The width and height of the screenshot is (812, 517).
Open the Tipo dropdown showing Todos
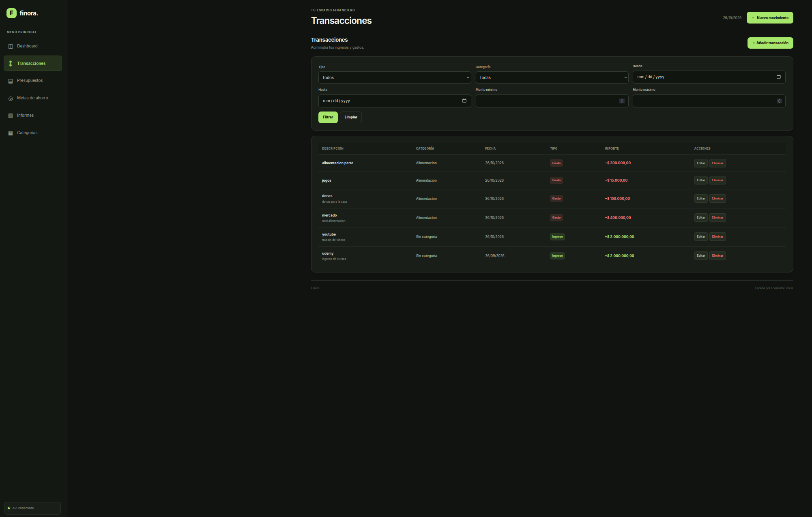point(395,77)
